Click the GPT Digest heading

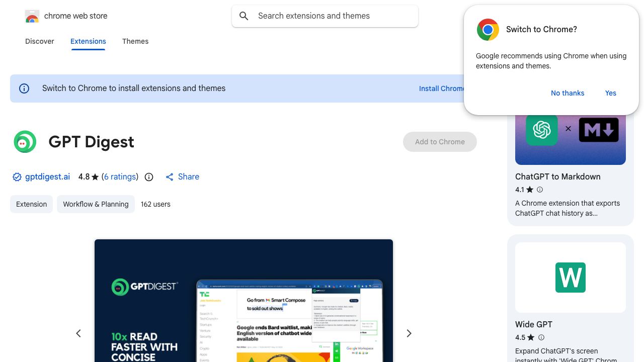click(x=91, y=142)
